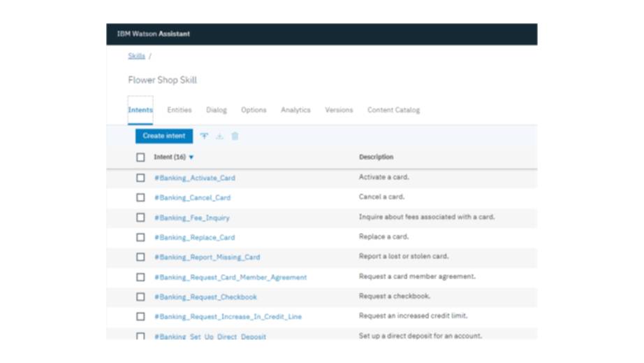
Task: Click the IBM Watson Assistant header title
Action: (x=153, y=34)
